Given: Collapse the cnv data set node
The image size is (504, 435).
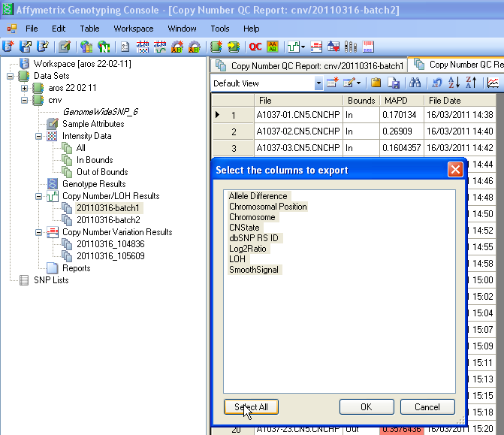Looking at the screenshot, I should 25,101.
